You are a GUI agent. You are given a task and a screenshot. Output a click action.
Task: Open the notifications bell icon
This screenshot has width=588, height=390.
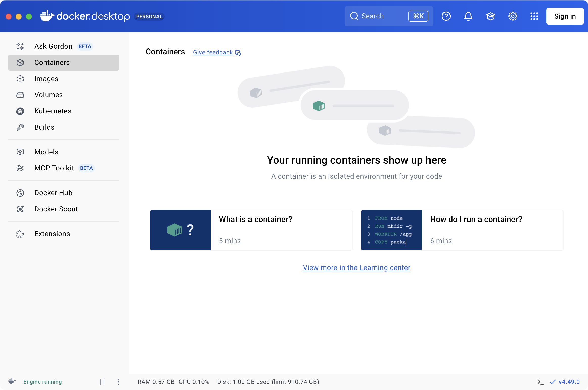[x=468, y=16]
